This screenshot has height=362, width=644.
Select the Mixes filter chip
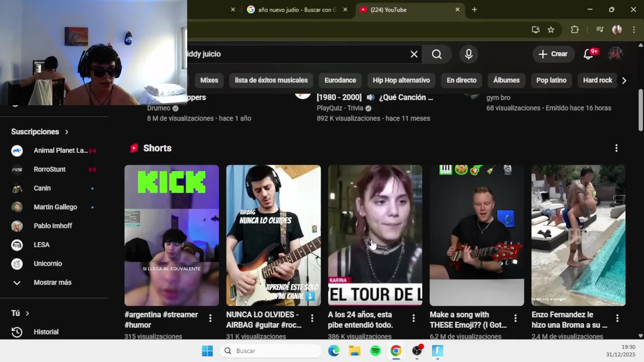click(x=209, y=80)
